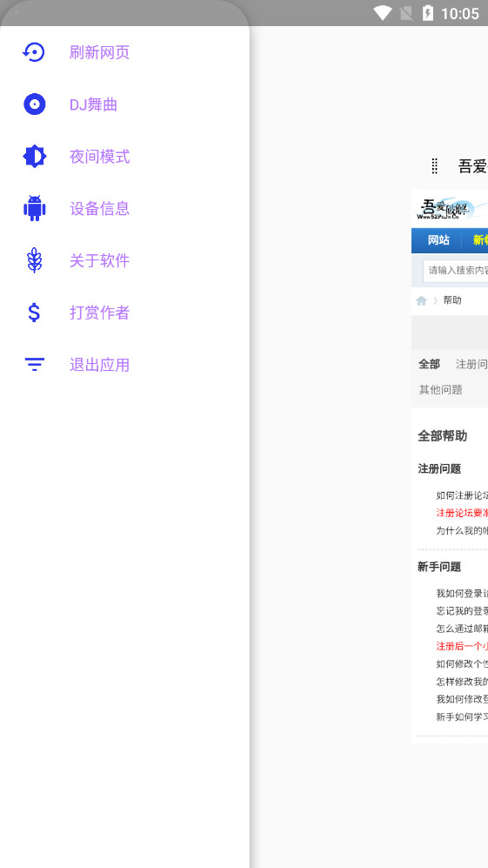Open the 怎么通过邮箱 help link

tap(462, 629)
